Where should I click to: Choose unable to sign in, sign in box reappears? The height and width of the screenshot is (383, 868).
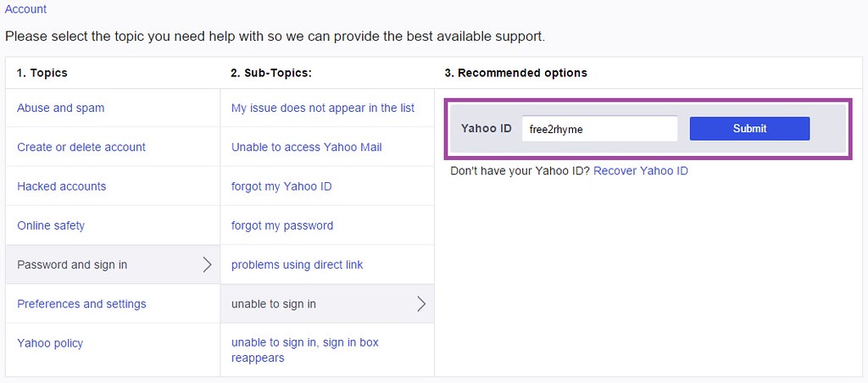[x=305, y=350]
